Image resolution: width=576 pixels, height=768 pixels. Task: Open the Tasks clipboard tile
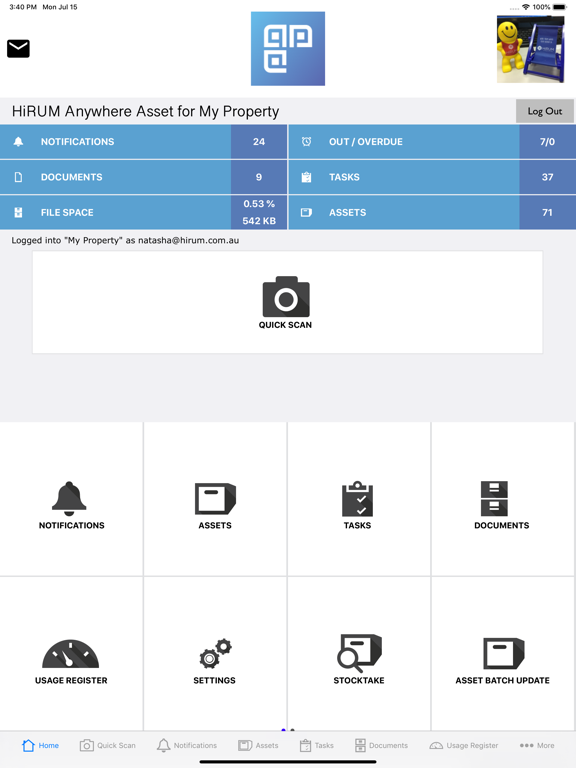[359, 499]
